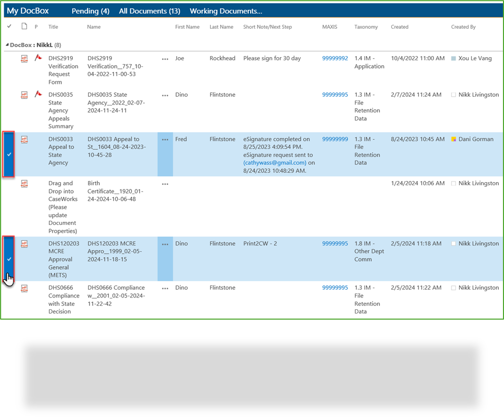The image size is (504, 420).
Task: Open the PDF icon for DHS2919 Verification Request
Action: (x=24, y=59)
